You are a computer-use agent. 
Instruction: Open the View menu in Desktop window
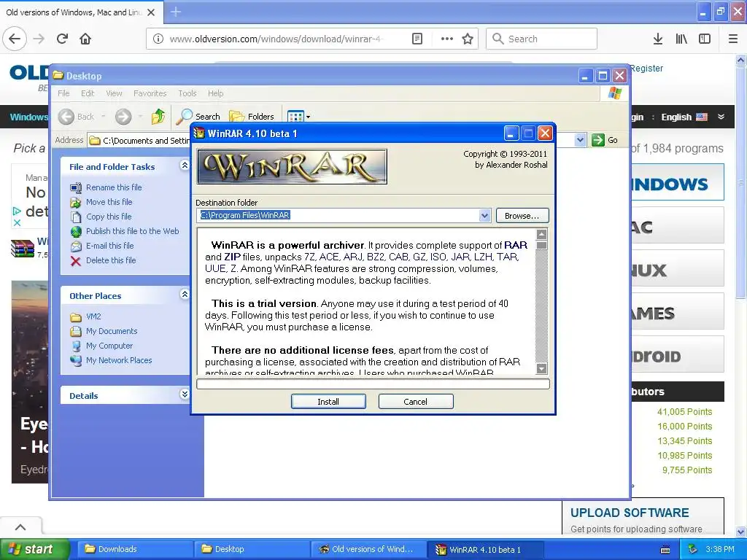pos(114,93)
